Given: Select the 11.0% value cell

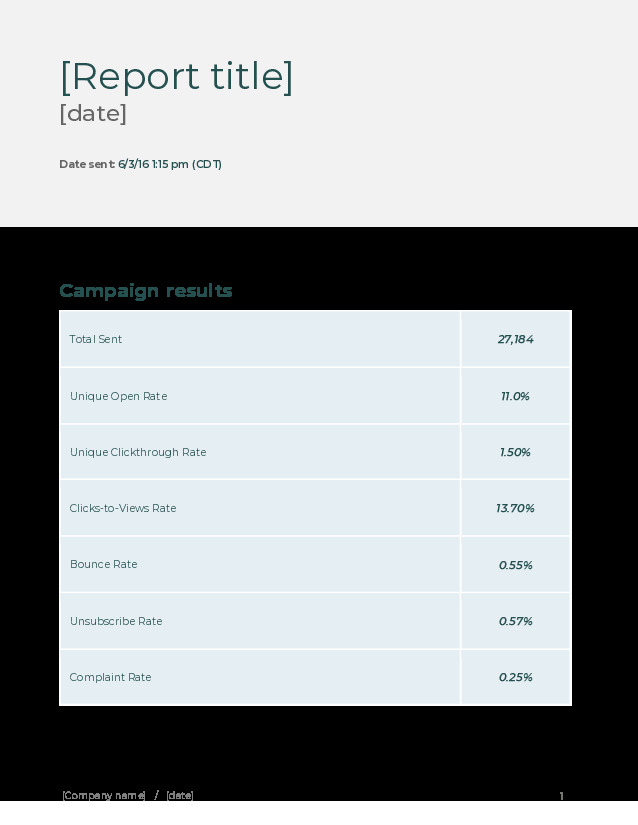Looking at the screenshot, I should click(515, 397).
